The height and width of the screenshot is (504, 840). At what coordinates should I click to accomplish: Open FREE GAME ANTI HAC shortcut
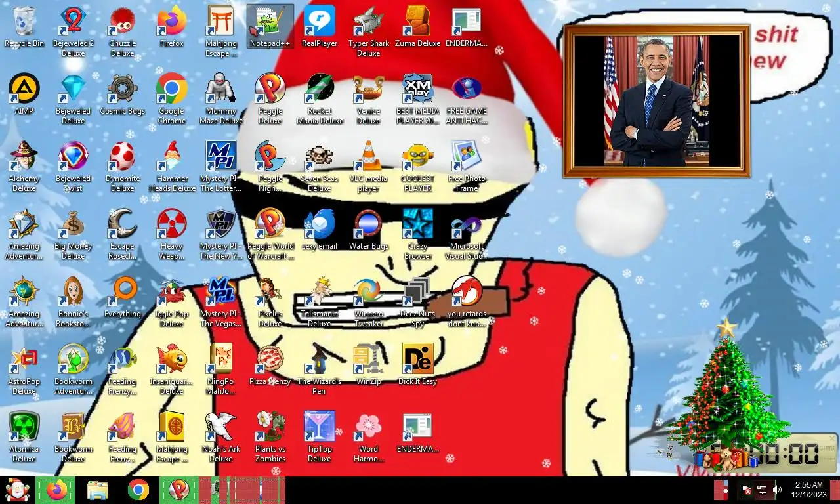point(467,98)
